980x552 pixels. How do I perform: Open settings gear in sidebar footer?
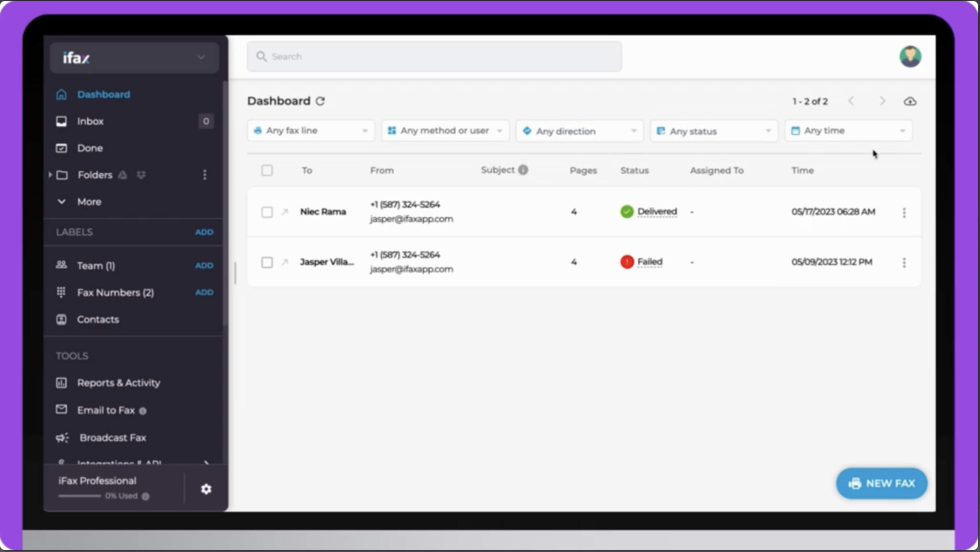point(206,489)
